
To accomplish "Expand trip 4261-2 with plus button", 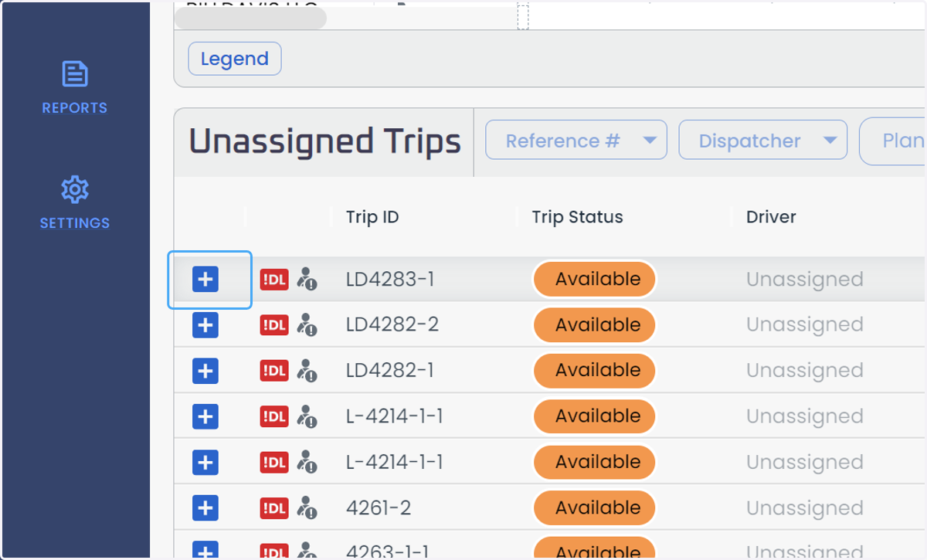I will [205, 508].
